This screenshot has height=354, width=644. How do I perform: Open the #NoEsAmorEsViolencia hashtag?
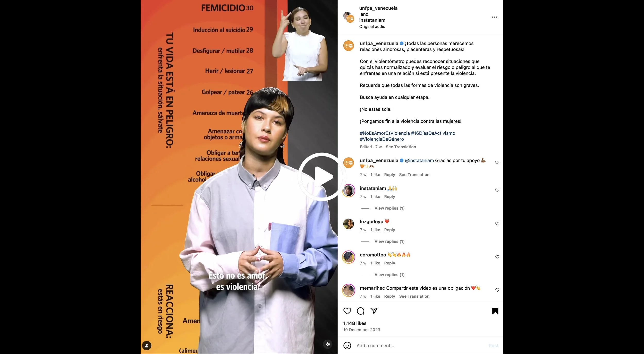click(385, 133)
